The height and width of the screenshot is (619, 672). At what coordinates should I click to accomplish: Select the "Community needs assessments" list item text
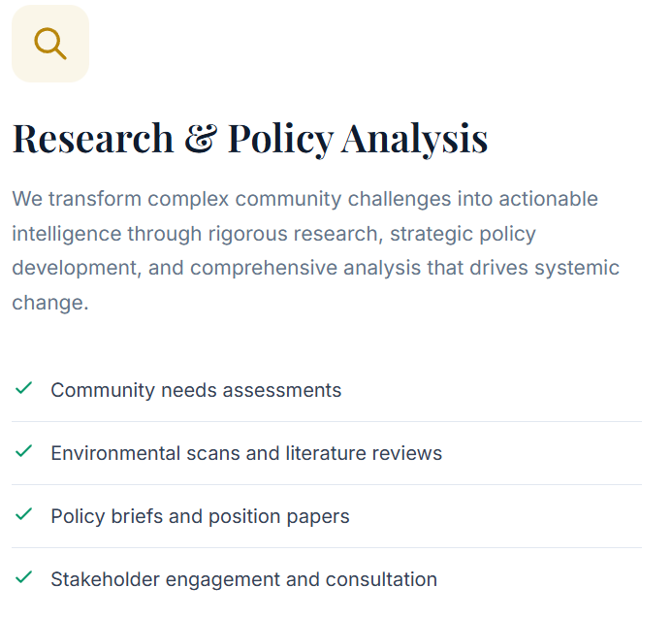click(x=196, y=390)
